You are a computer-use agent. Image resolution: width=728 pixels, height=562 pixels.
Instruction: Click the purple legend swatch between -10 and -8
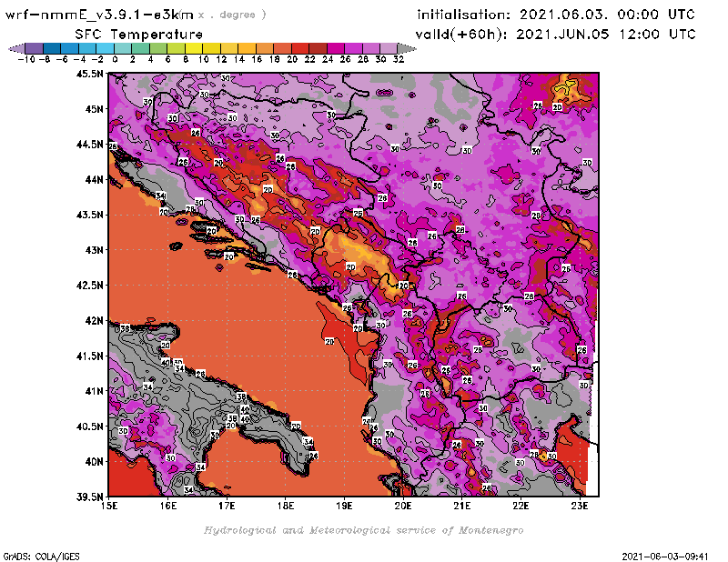(x=35, y=48)
